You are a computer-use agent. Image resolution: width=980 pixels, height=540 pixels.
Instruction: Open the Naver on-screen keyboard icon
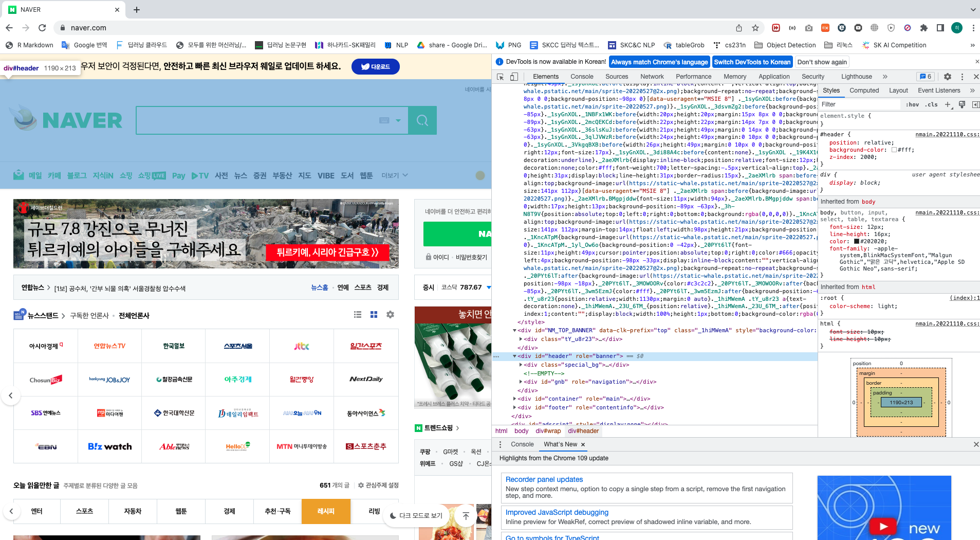click(384, 120)
